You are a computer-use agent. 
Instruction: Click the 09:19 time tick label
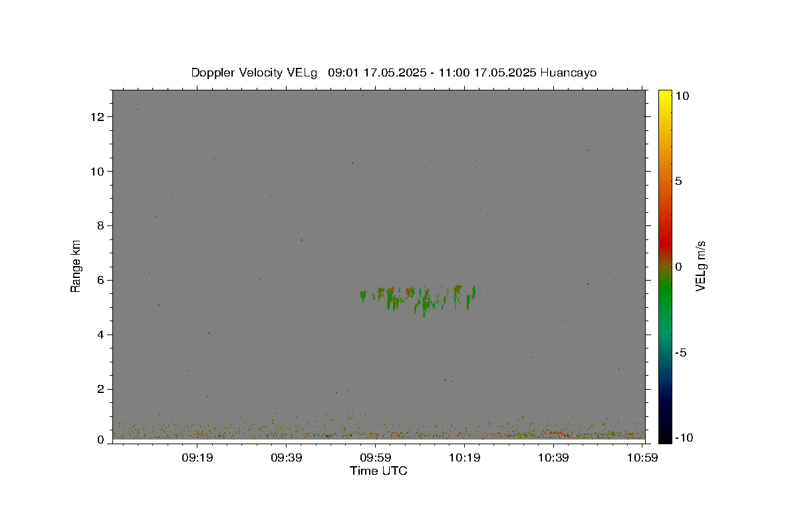pyautogui.click(x=198, y=458)
